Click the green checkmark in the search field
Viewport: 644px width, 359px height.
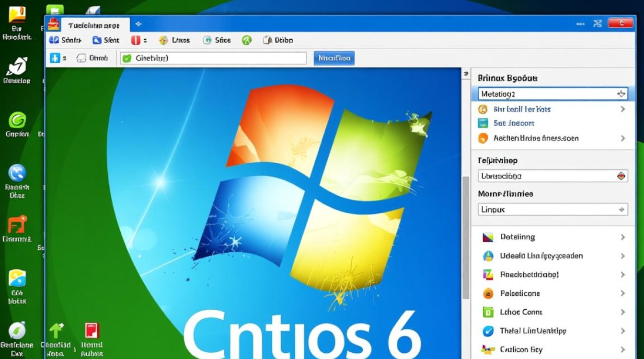[126, 57]
